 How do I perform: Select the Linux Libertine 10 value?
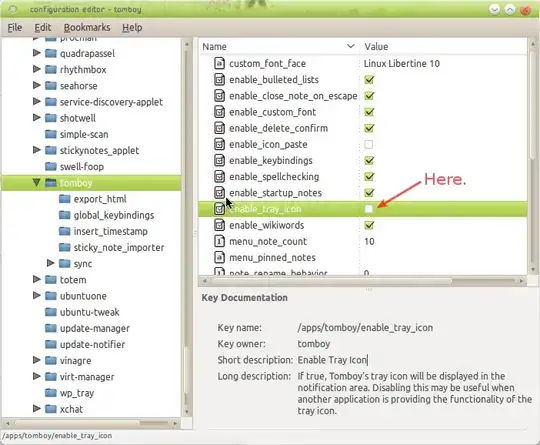[x=402, y=63]
